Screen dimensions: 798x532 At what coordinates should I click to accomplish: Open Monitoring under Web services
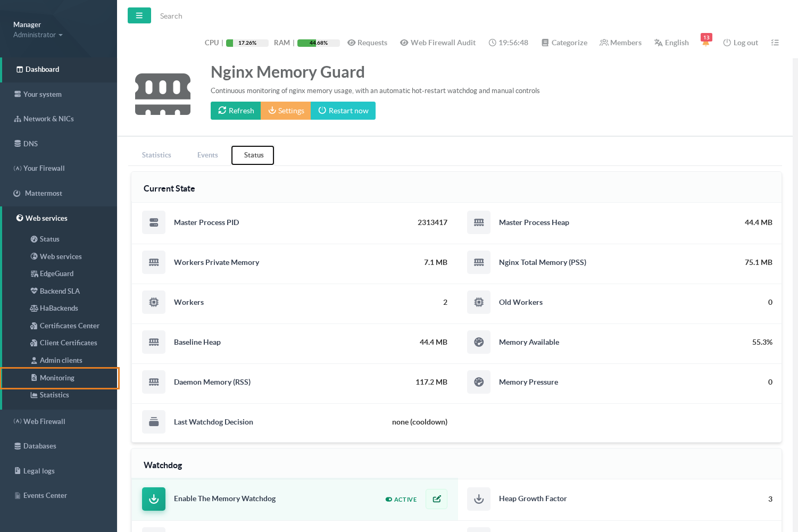click(60, 378)
